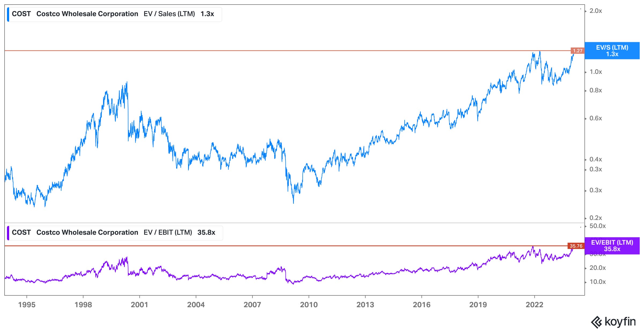This screenshot has height=333, width=644.
Task: Select the EV/S (LTM) 1.3x blue label
Action: (x=612, y=51)
